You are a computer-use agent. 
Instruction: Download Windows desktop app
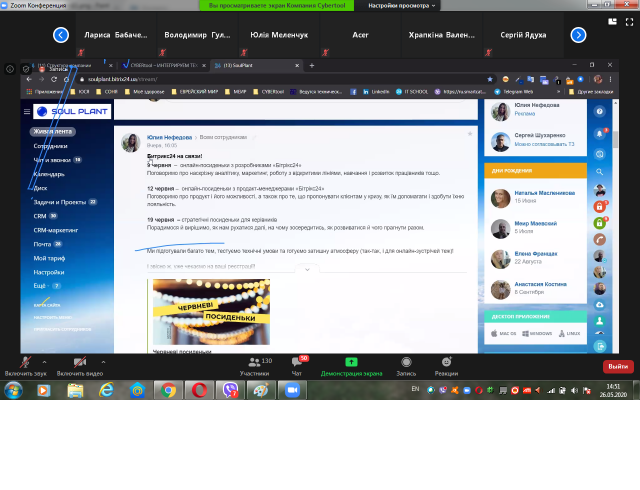point(537,334)
